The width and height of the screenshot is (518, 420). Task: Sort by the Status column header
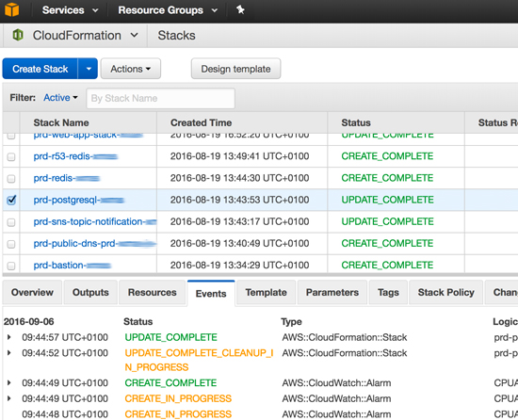(x=356, y=122)
